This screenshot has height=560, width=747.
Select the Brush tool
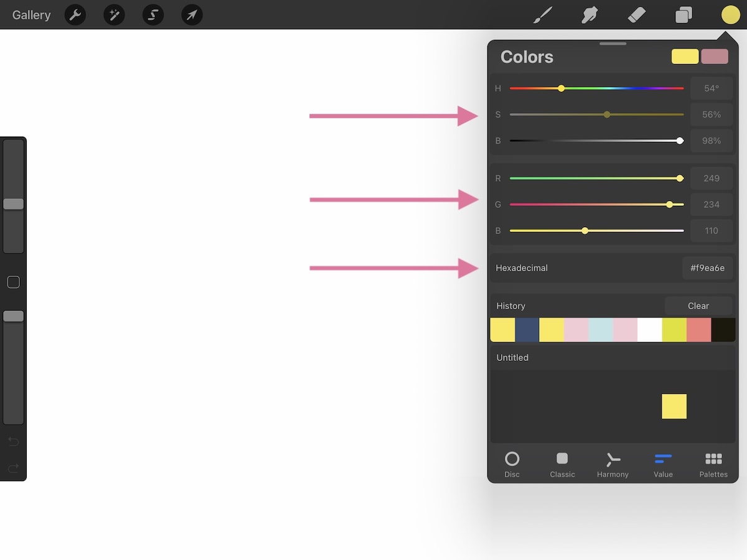tap(543, 15)
